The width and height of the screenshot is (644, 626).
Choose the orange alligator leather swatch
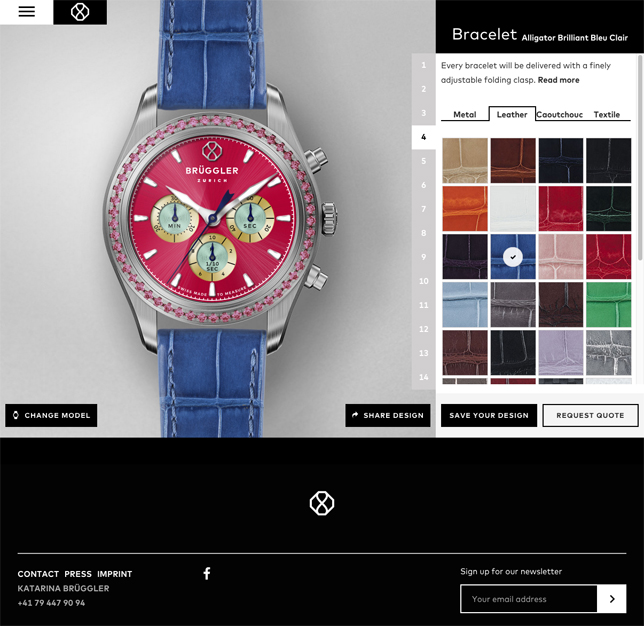pos(465,209)
